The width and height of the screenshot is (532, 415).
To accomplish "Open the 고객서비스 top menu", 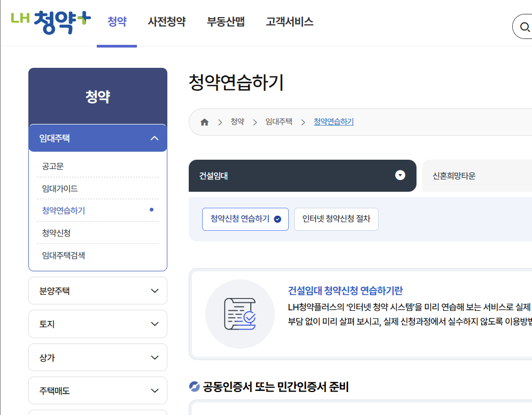I will click(x=289, y=22).
